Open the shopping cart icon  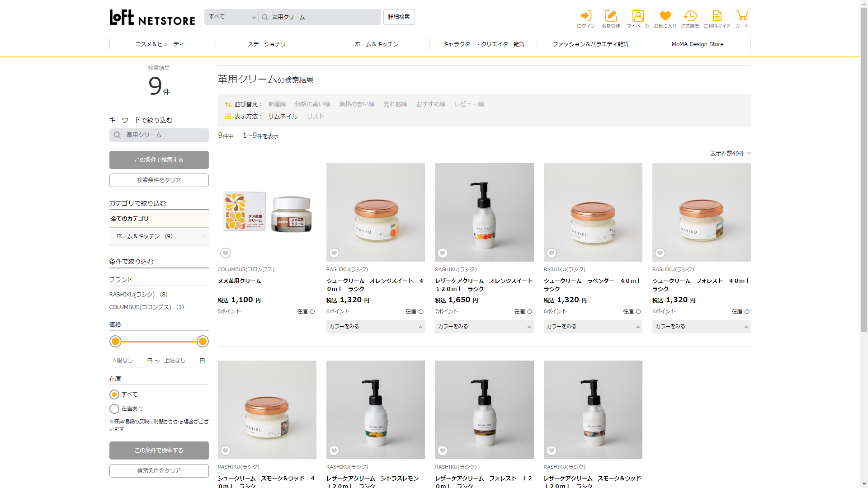coord(742,16)
